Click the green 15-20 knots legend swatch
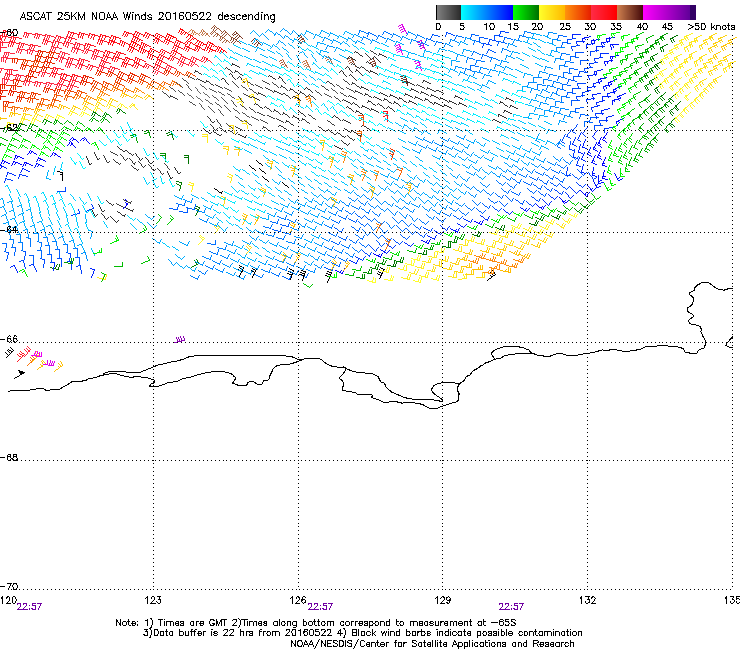This screenshot has height=650, width=740. pos(526,12)
